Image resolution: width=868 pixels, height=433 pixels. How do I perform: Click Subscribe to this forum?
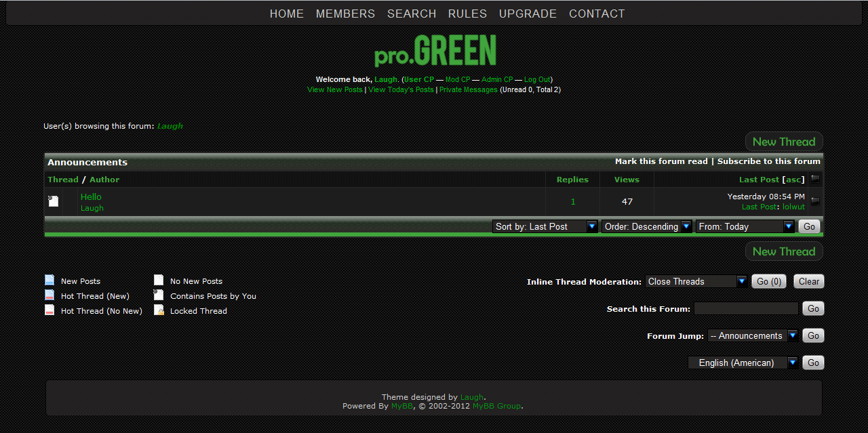[769, 161]
